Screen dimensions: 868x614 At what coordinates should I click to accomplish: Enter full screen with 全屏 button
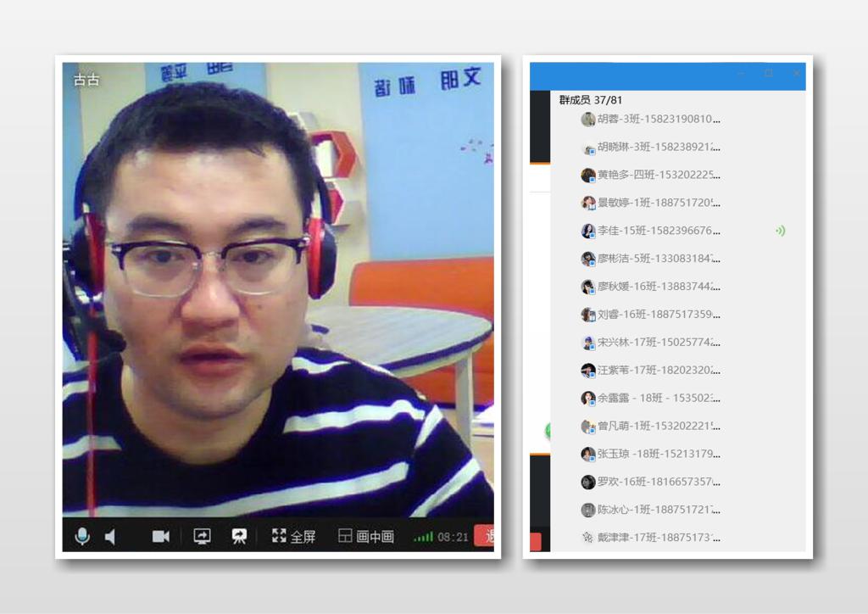(293, 537)
